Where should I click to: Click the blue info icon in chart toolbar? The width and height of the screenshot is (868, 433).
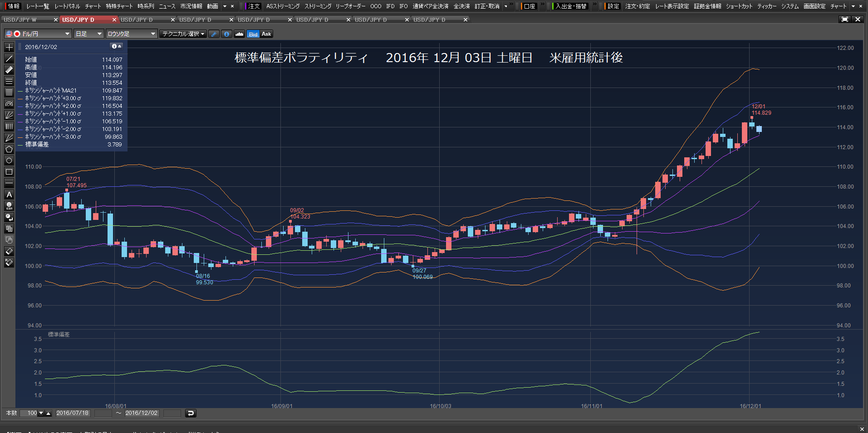pos(227,34)
